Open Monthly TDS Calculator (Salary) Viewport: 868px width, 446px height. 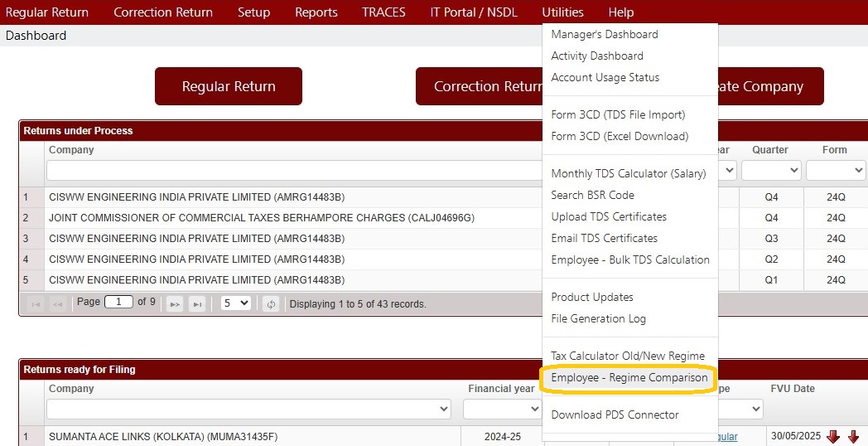629,173
